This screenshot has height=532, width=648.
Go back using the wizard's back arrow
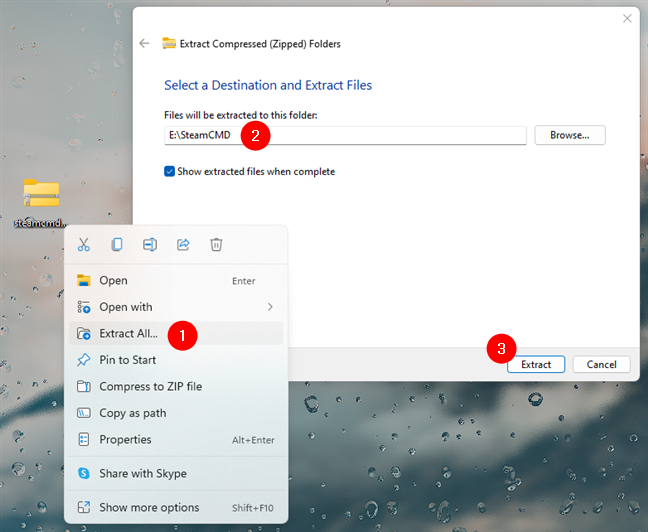[x=144, y=43]
